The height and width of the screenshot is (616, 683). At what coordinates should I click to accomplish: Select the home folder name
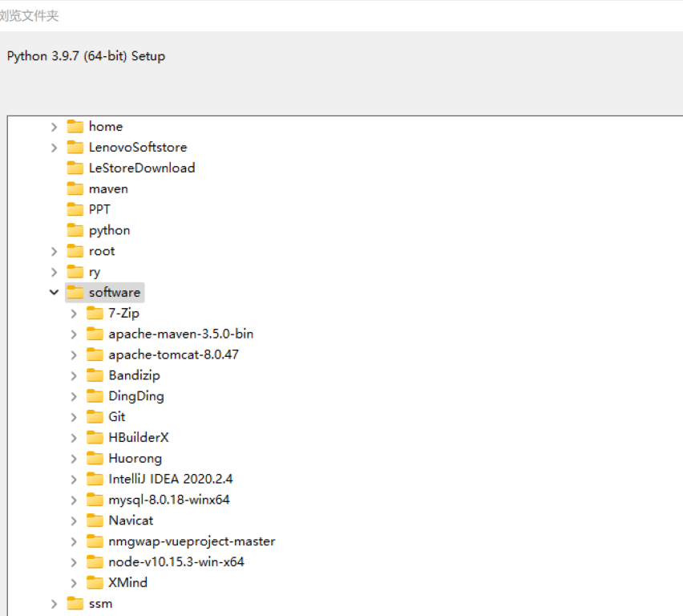tap(106, 127)
